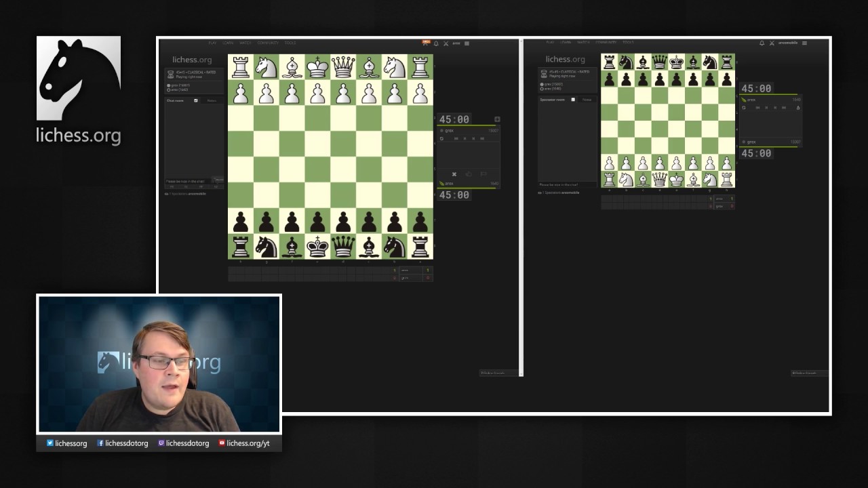Open notifications bell in the left window
Image resolution: width=868 pixels, height=488 pixels.
(436, 43)
